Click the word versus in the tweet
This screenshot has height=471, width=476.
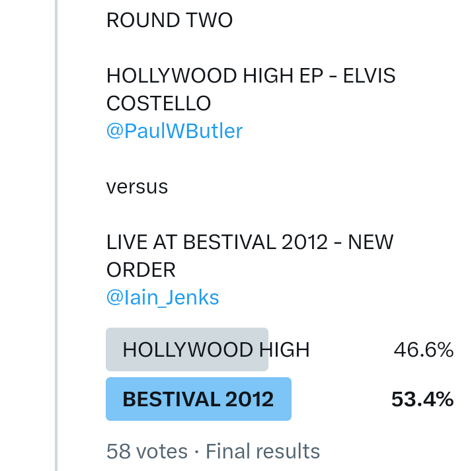pyautogui.click(x=137, y=187)
